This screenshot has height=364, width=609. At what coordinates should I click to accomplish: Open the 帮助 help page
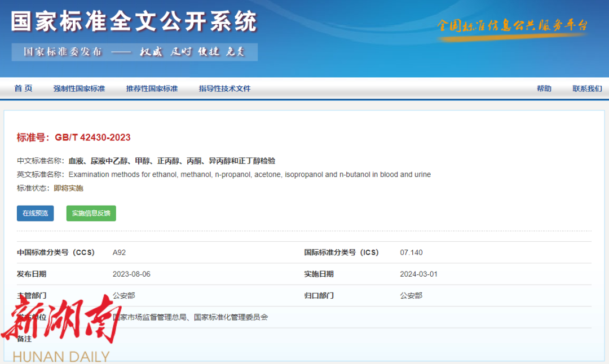(x=544, y=88)
